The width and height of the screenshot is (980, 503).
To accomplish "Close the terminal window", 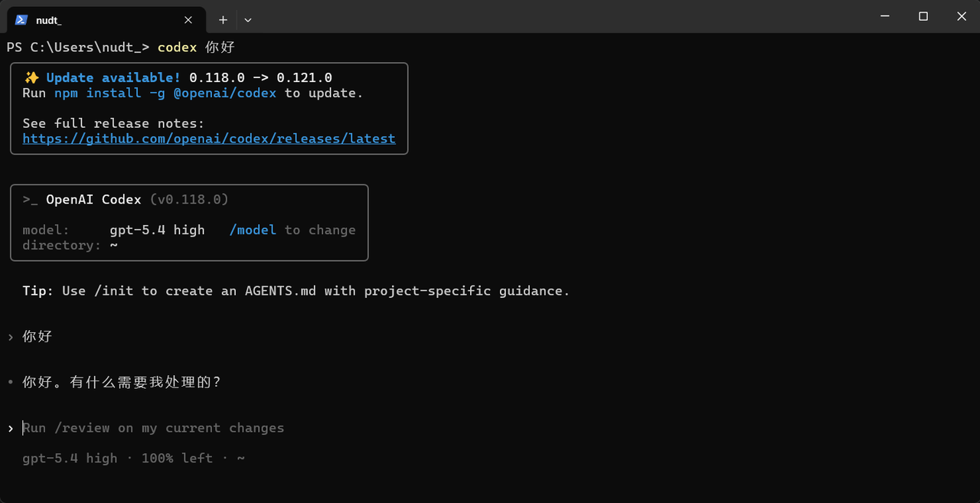I will [x=962, y=16].
